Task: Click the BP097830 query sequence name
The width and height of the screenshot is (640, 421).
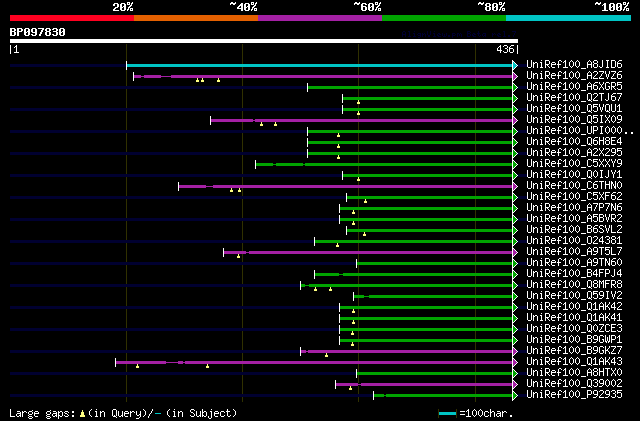Action: coord(38,32)
